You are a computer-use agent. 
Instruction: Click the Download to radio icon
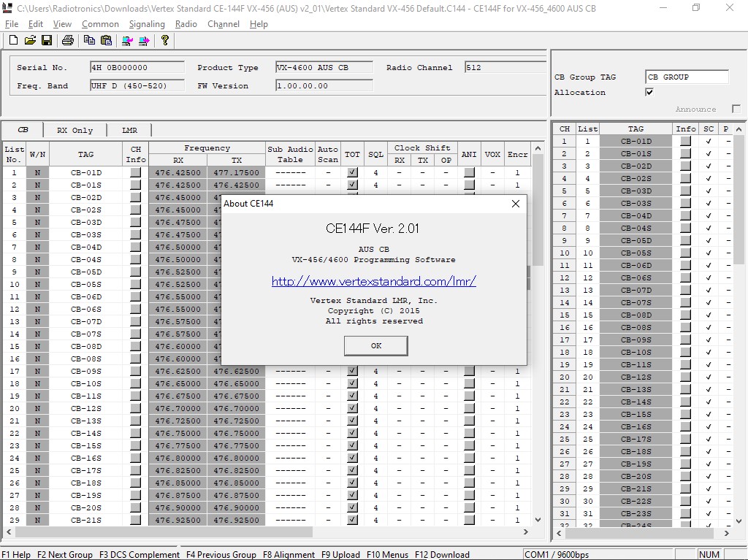(x=144, y=41)
